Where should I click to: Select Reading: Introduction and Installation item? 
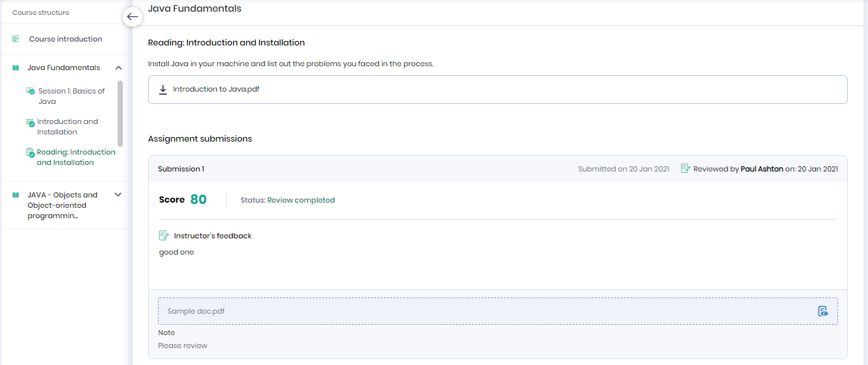pyautogui.click(x=76, y=157)
